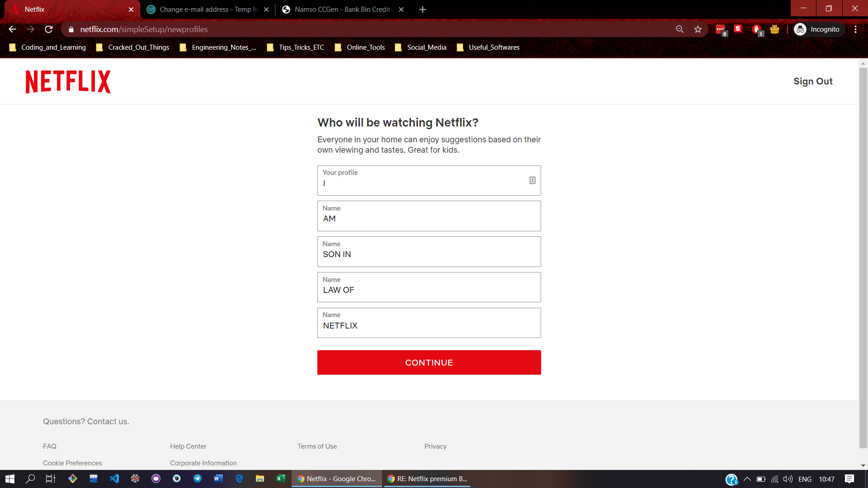Image resolution: width=868 pixels, height=488 pixels.
Task: Open the Help Center footer link
Action: (188, 446)
